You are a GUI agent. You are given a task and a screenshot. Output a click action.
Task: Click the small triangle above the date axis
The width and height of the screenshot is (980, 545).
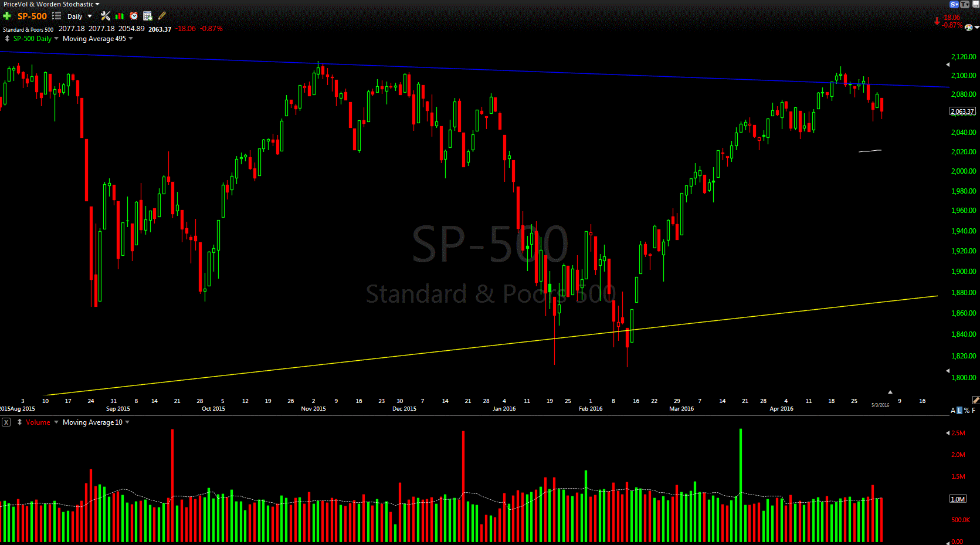890,392
